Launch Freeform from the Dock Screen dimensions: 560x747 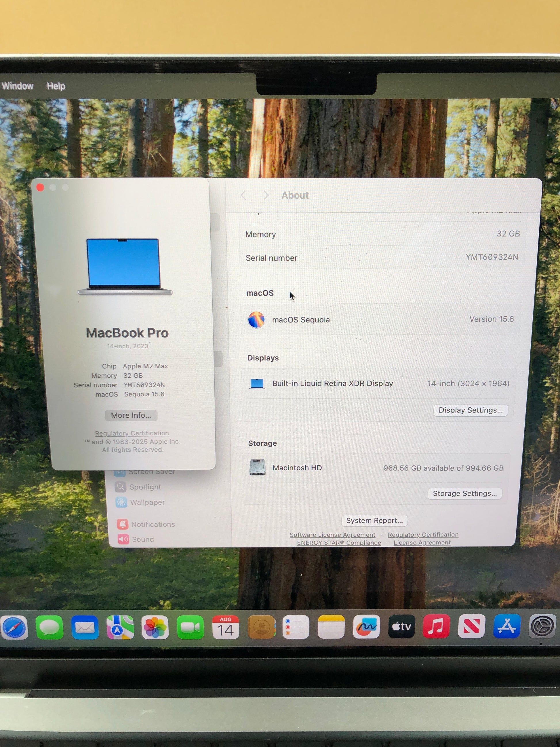(367, 626)
